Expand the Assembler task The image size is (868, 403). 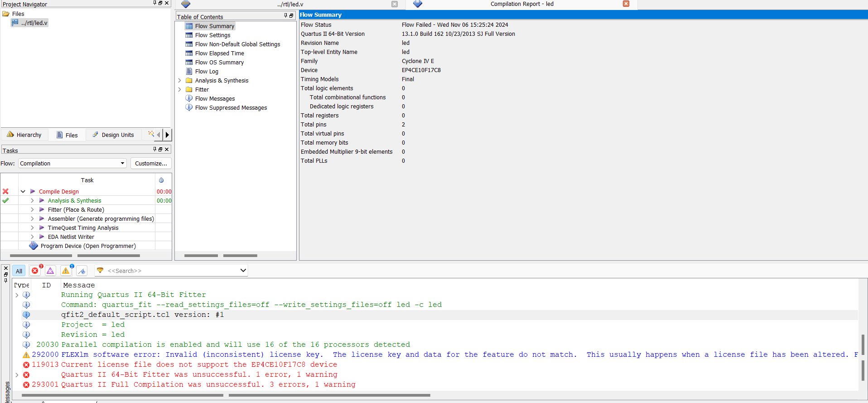coord(32,218)
